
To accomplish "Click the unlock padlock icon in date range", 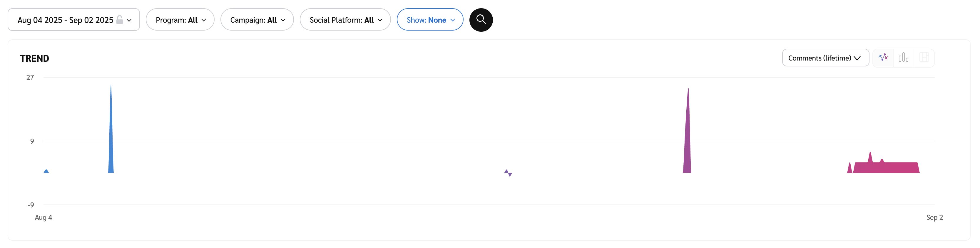I will coord(119,20).
